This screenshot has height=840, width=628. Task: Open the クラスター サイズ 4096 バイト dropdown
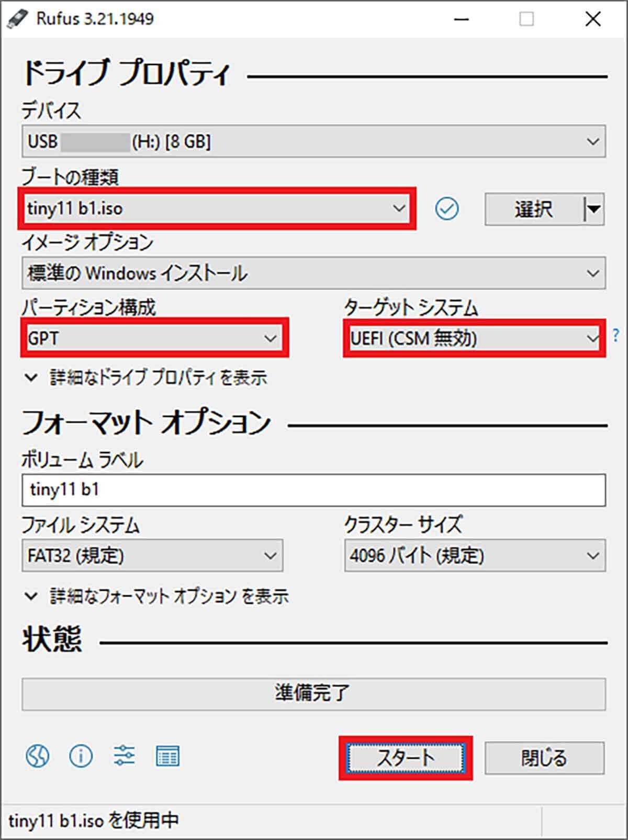point(475,555)
